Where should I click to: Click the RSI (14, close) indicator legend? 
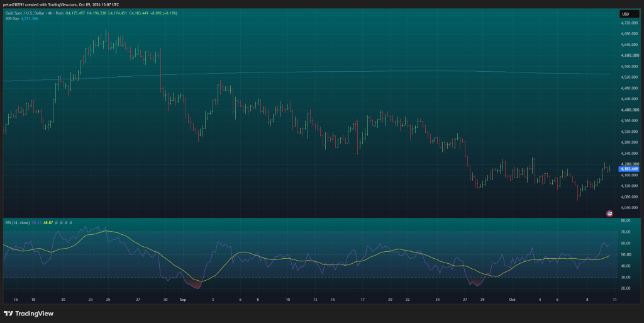point(17,223)
